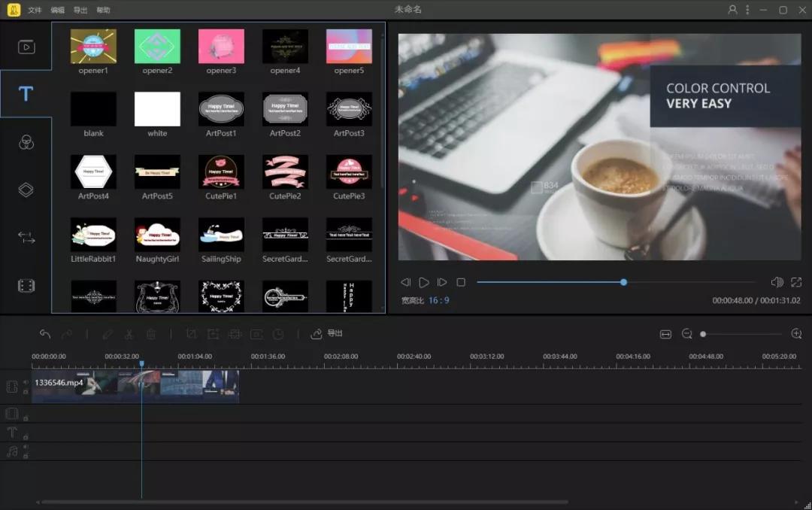
Task: Toggle visibility of the video track
Action: click(x=26, y=382)
